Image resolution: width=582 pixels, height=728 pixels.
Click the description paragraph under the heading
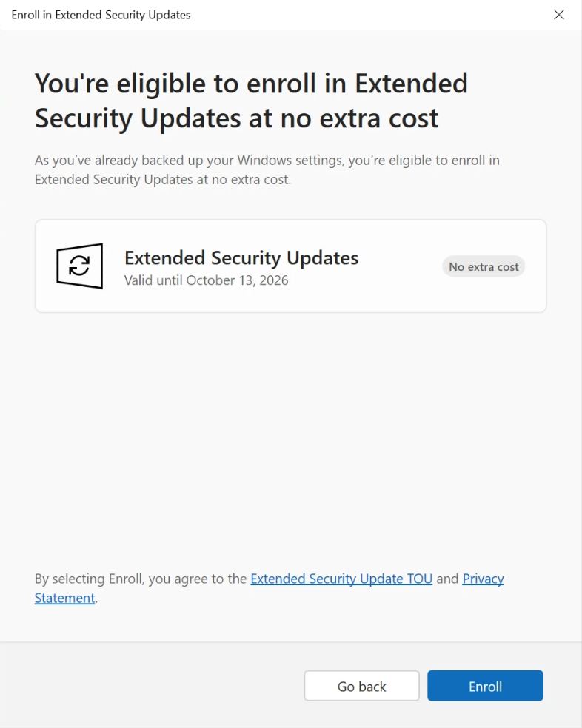pyautogui.click(x=267, y=169)
